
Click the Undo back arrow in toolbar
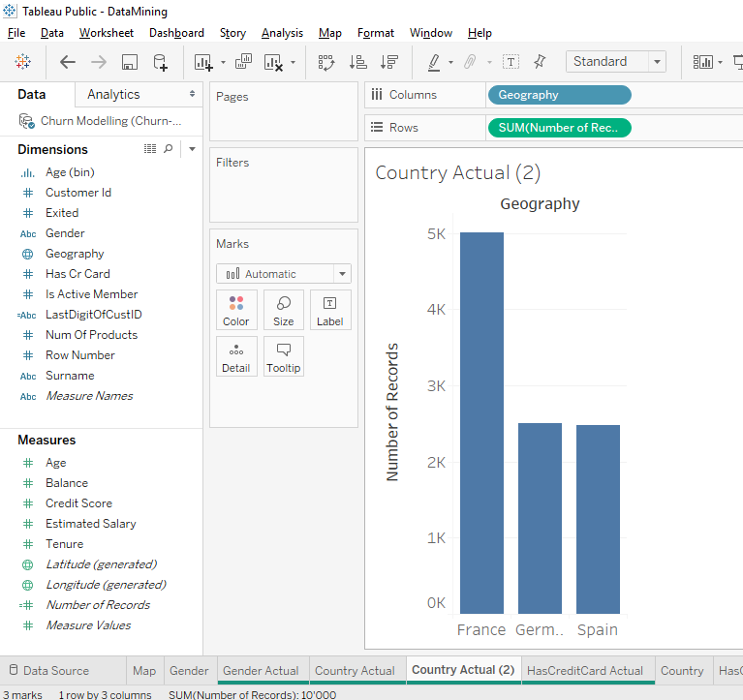[68, 62]
